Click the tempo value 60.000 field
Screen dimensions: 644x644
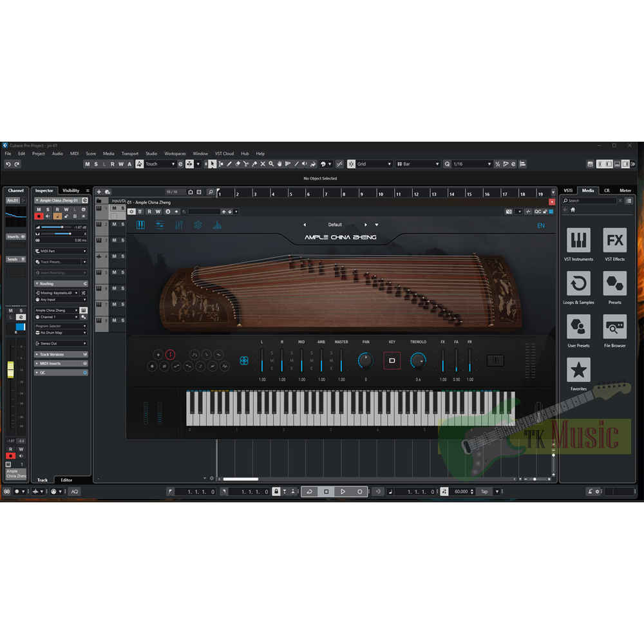point(461,491)
